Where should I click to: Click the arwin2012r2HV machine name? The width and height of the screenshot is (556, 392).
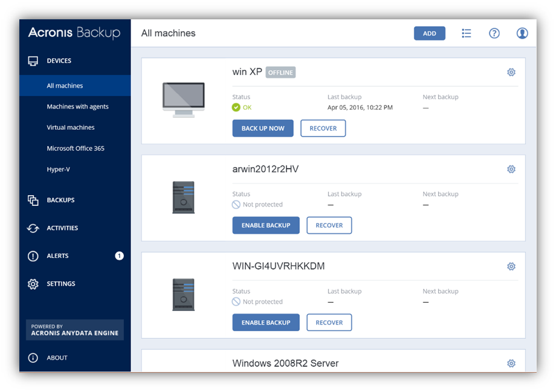tap(265, 169)
